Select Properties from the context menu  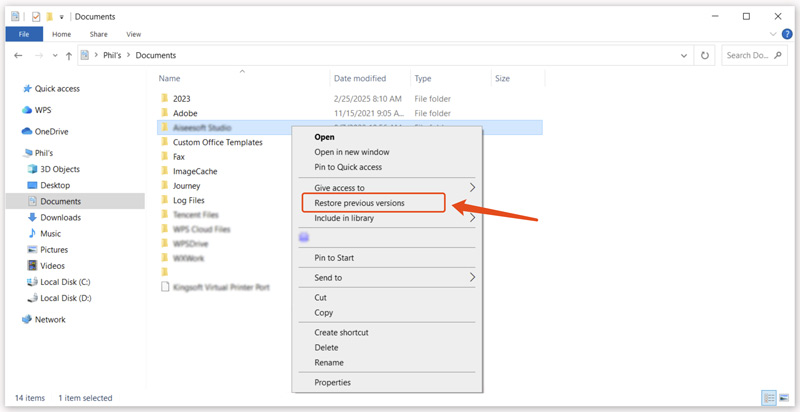(x=332, y=382)
